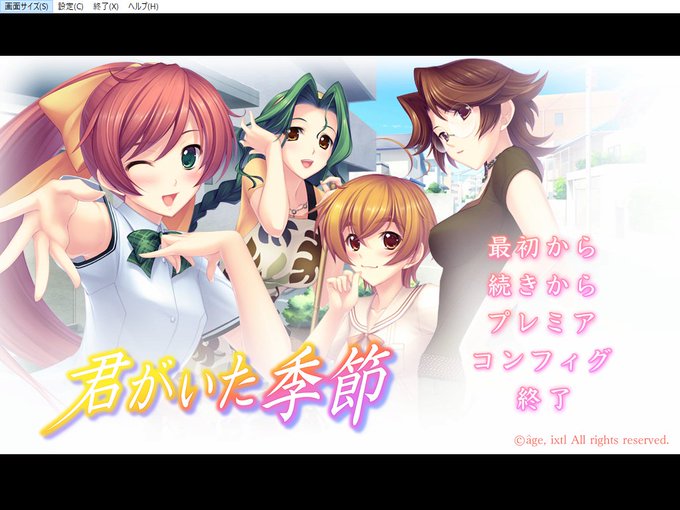The height and width of the screenshot is (510, 680).
Task: Open the プレミア option
Action: [543, 322]
